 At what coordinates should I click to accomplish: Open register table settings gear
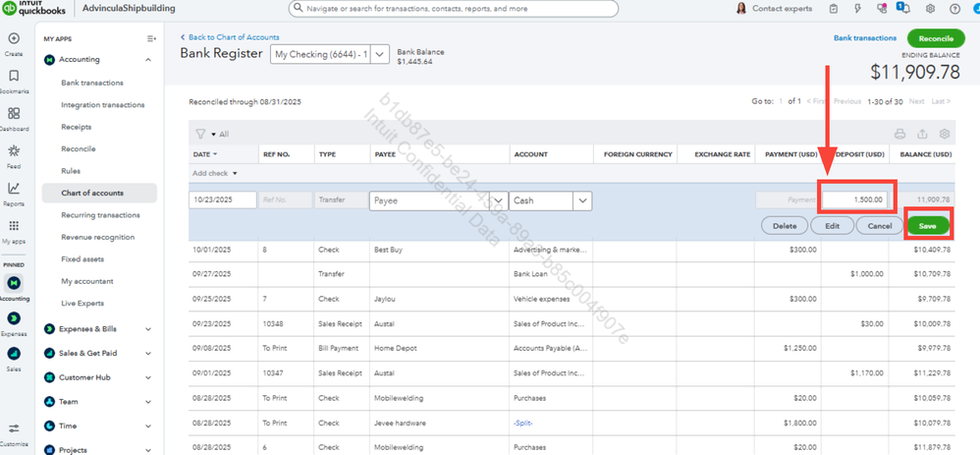(x=945, y=134)
